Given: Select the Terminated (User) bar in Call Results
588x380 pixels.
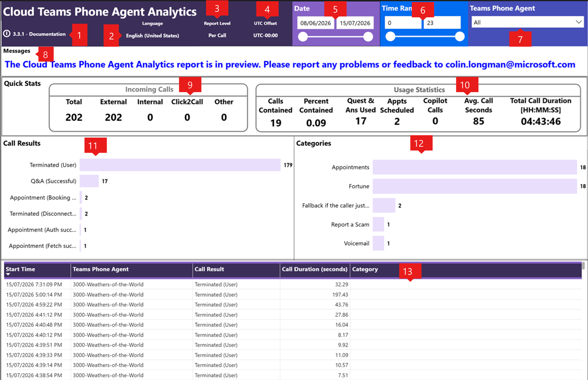Looking at the screenshot, I should (x=180, y=165).
